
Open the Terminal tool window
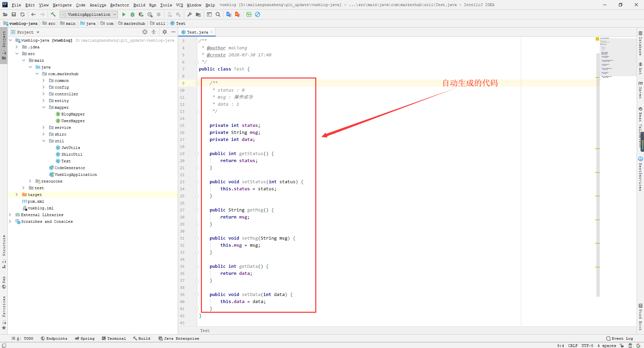click(x=114, y=339)
